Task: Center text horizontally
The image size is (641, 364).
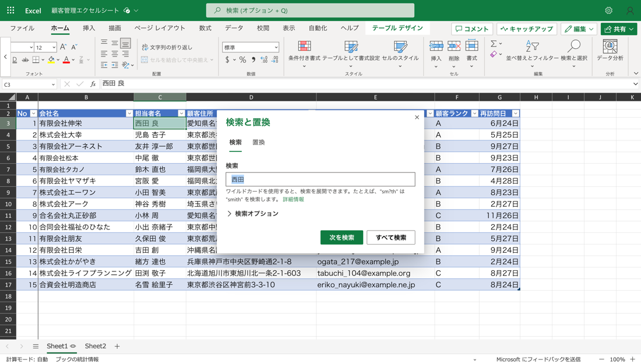Action: click(115, 54)
